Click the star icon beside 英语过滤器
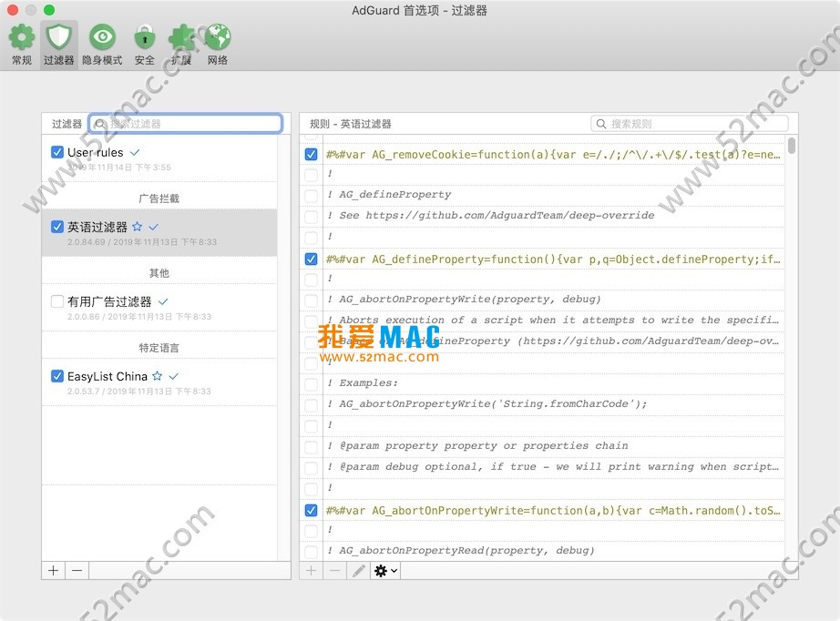The height and width of the screenshot is (621, 840). point(138,227)
